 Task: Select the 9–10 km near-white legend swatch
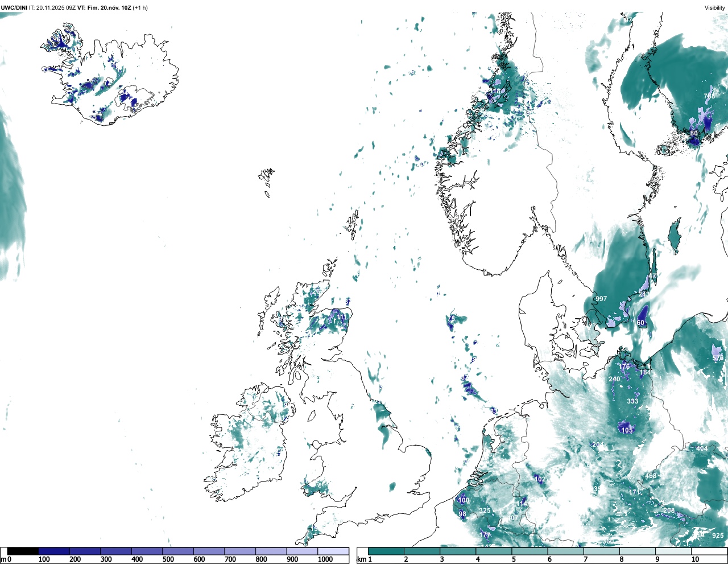673,551
